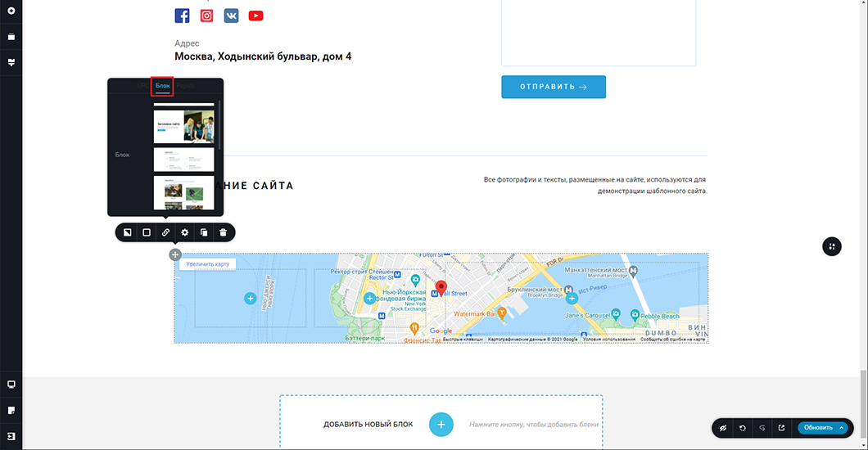The width and height of the screenshot is (868, 450).
Task: Click the Увеличить карту button on the map
Action: (208, 264)
